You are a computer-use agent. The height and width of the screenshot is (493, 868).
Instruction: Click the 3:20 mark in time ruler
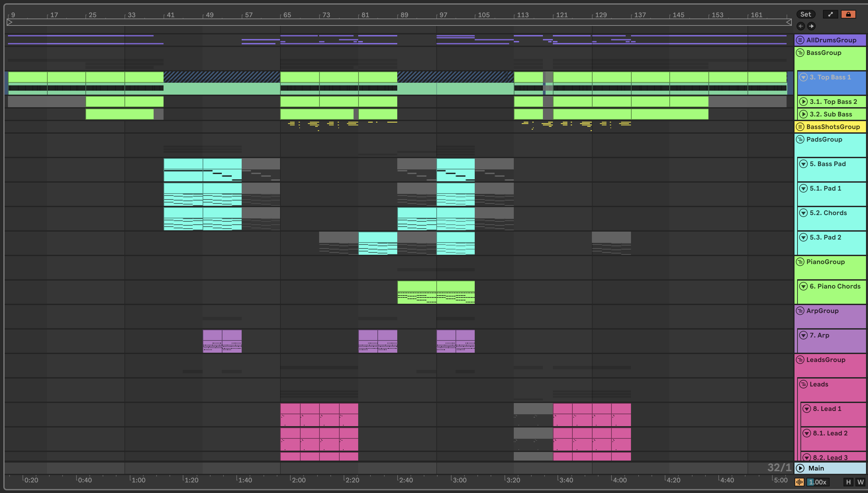pos(513,480)
